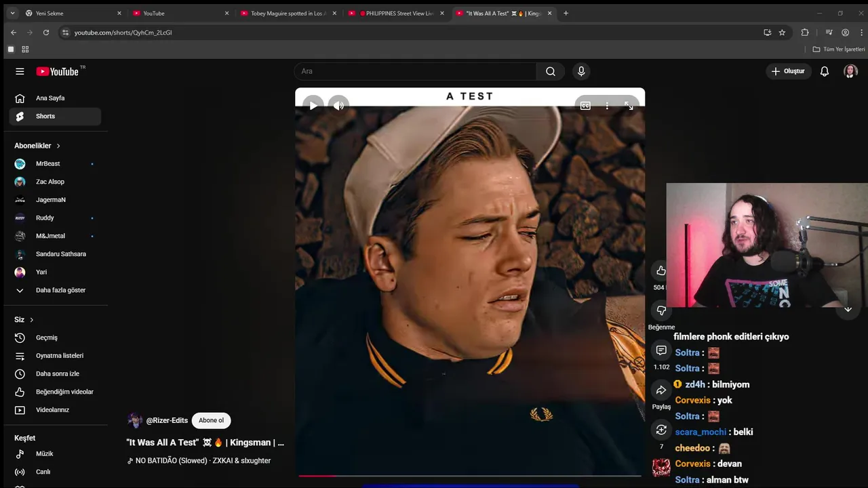
Task: Open the three-dot more options on the short
Action: click(607, 106)
